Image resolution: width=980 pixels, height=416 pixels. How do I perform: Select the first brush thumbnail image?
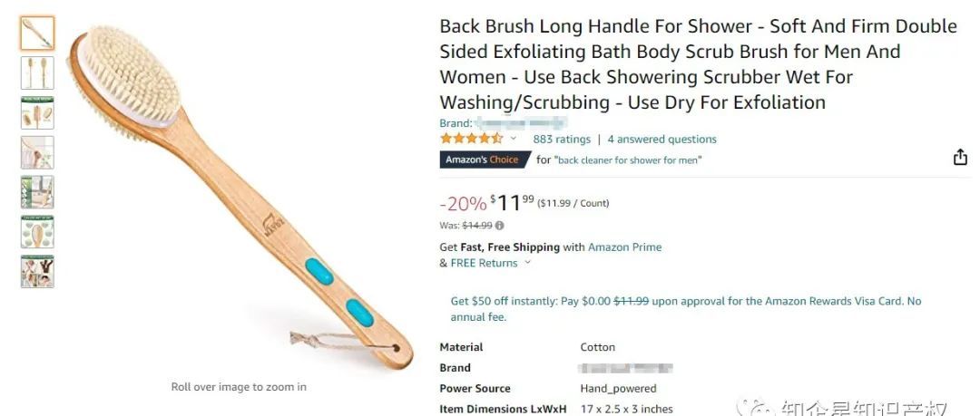(37, 34)
